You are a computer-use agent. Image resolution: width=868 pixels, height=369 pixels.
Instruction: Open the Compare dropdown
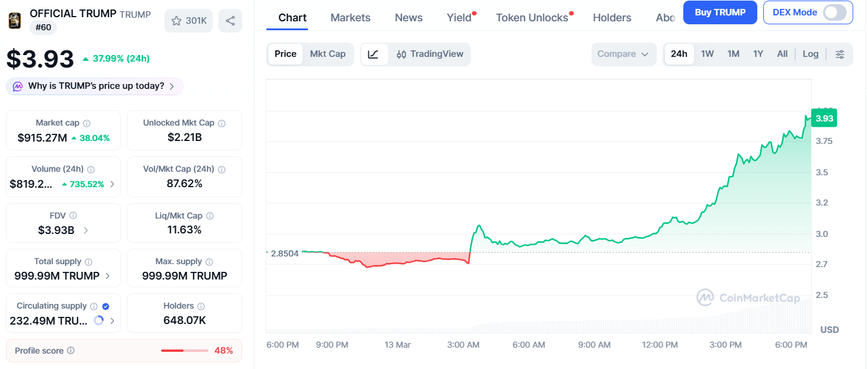(x=623, y=54)
